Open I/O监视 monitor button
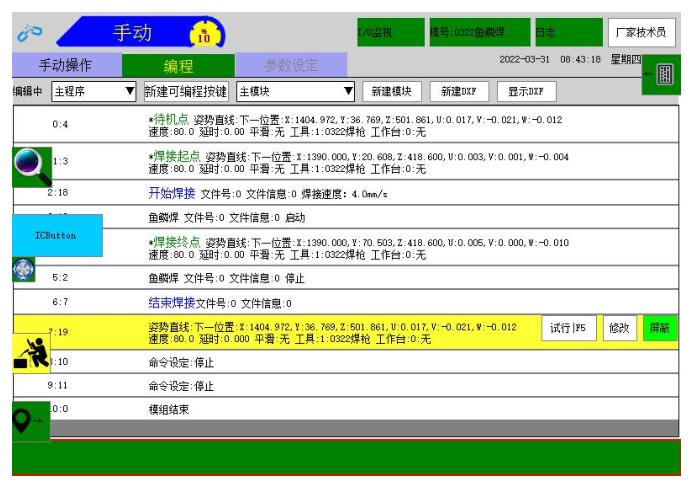The height and width of the screenshot is (504, 695). coord(390,32)
